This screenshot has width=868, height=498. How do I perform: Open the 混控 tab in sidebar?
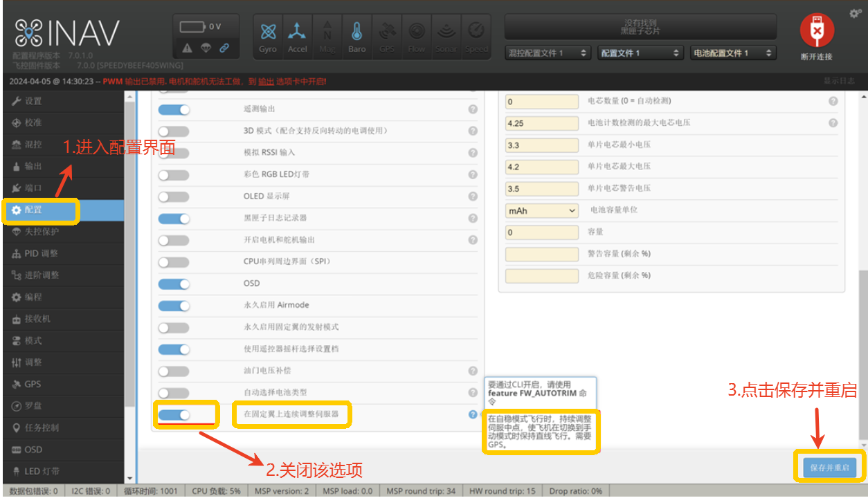click(62, 145)
